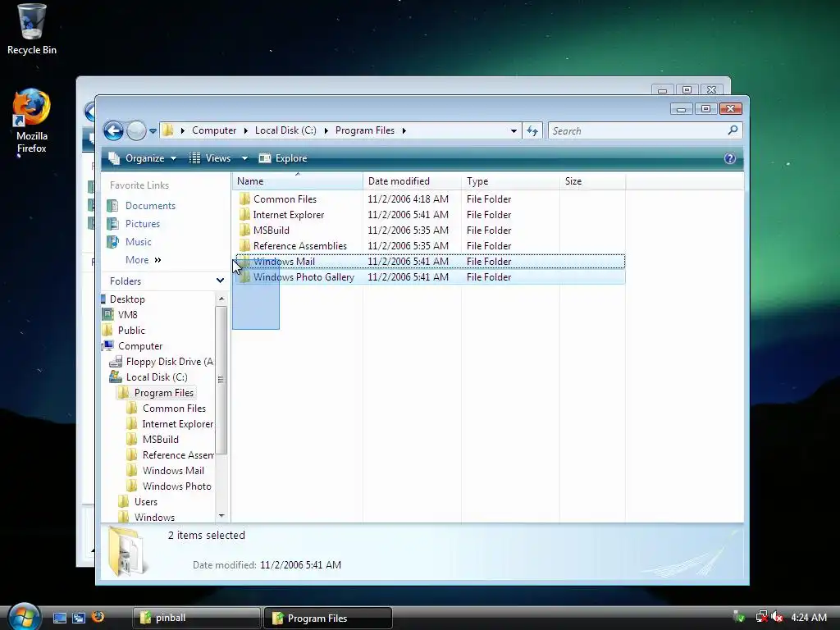
Task: Expand arrow after Computer breadcrumb
Action: coord(245,130)
